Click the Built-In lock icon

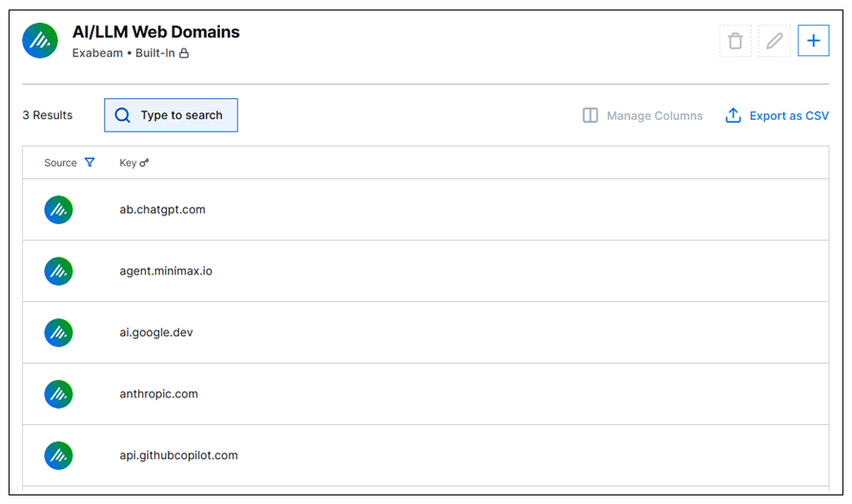click(184, 53)
